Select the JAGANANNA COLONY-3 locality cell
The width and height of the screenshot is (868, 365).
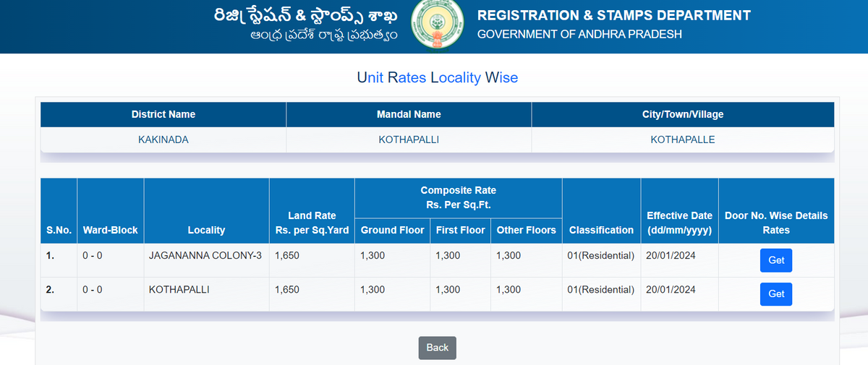click(205, 256)
